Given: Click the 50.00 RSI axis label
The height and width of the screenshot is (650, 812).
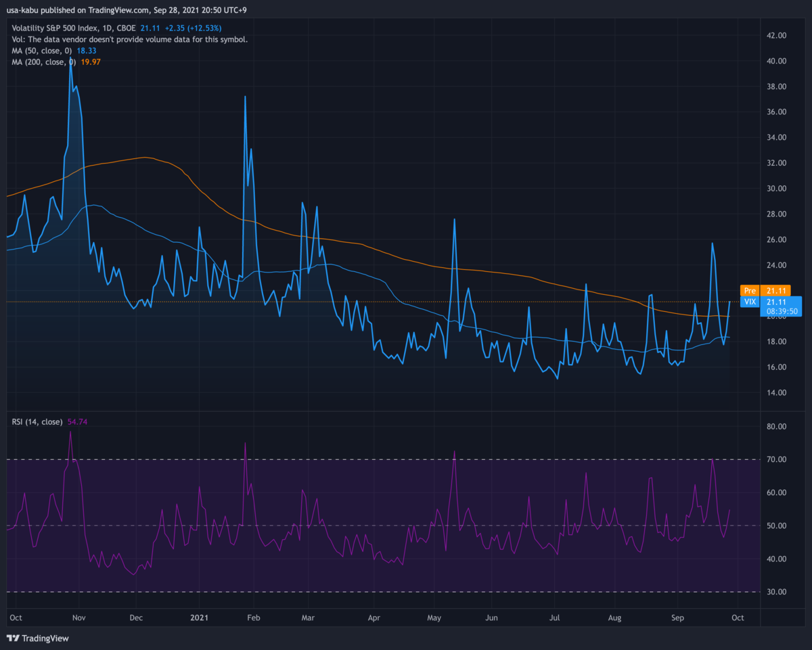Looking at the screenshot, I should (x=776, y=526).
